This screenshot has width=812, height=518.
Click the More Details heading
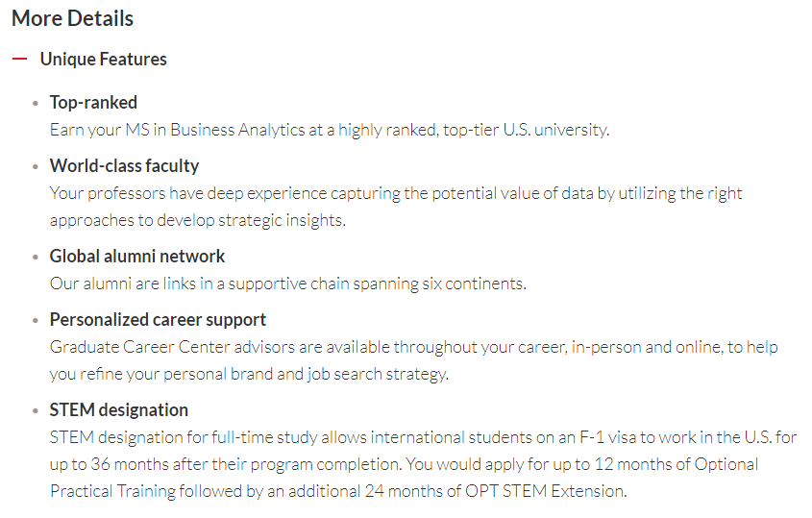coord(72,18)
